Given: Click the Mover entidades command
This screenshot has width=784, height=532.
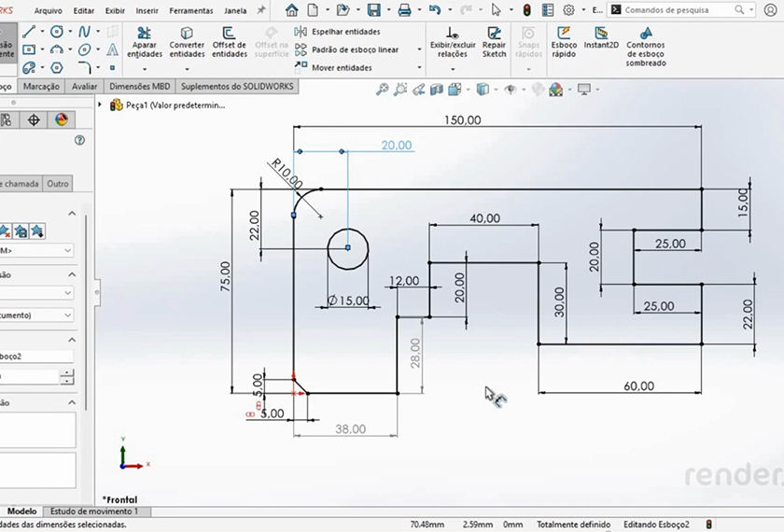Looking at the screenshot, I should tap(341, 67).
